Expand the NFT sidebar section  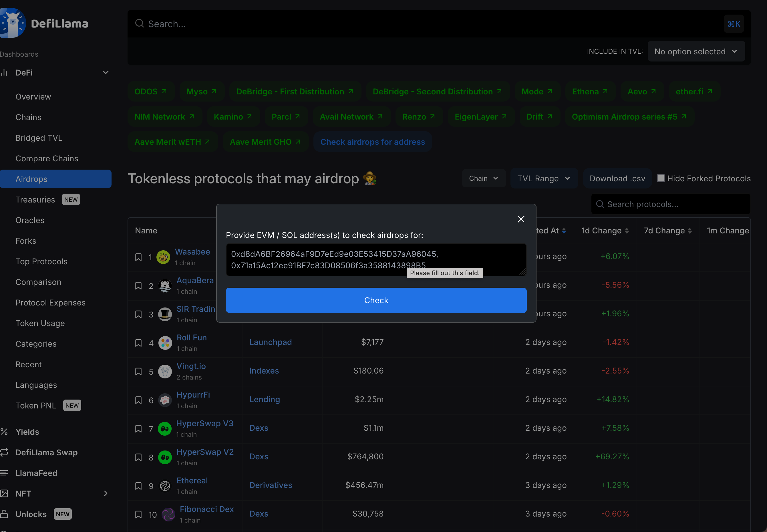click(x=106, y=493)
